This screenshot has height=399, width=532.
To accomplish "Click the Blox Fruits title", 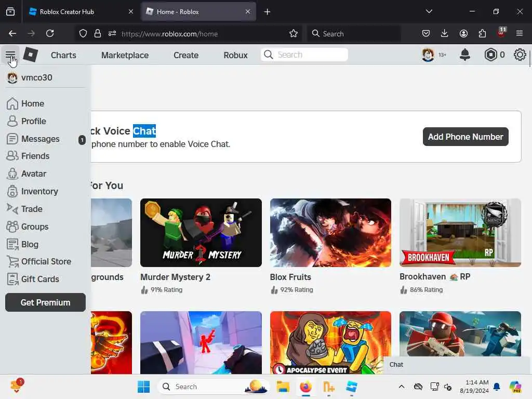I will point(290,277).
